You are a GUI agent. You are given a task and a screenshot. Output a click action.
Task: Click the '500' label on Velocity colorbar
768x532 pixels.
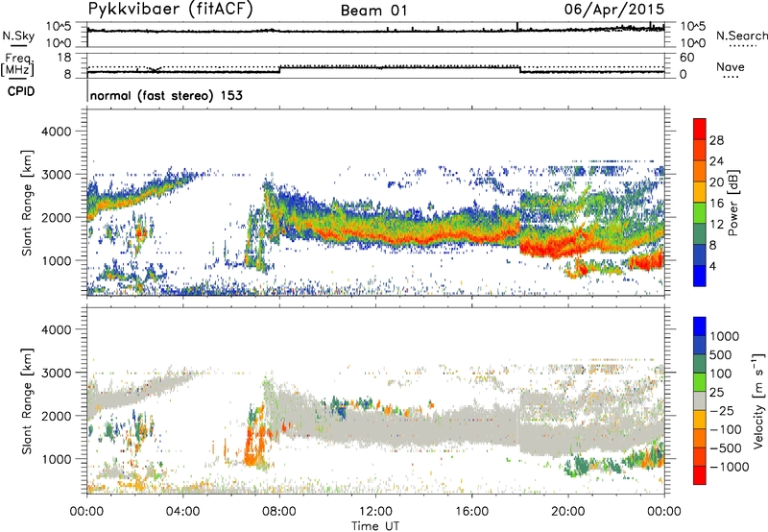[721, 355]
